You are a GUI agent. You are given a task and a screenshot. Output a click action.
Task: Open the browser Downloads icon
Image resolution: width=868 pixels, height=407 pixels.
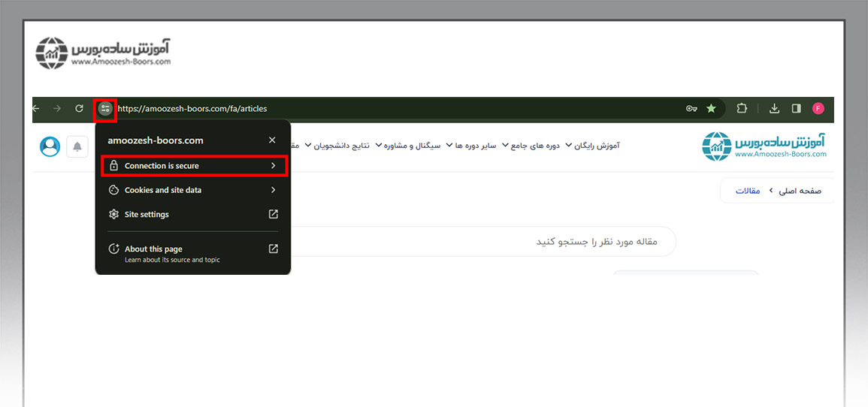(775, 109)
